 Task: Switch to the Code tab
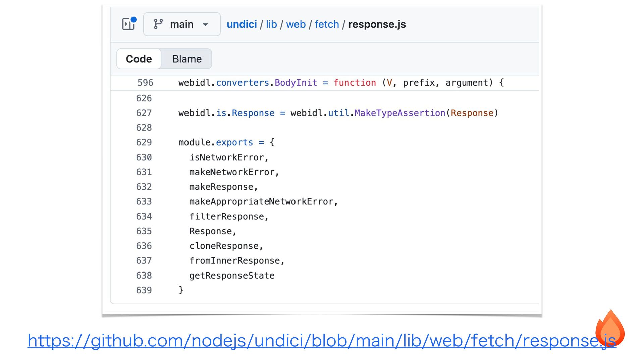point(139,59)
